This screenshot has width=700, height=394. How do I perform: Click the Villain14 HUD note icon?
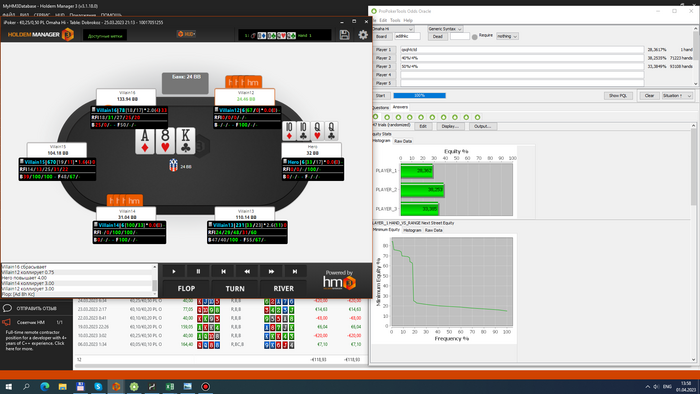96,225
